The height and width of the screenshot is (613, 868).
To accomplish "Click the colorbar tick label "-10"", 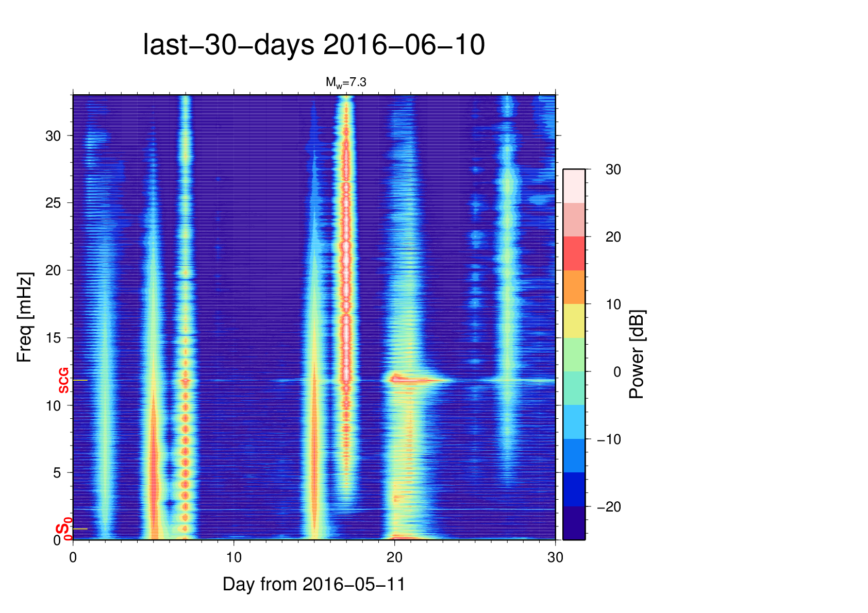I will (x=609, y=439).
